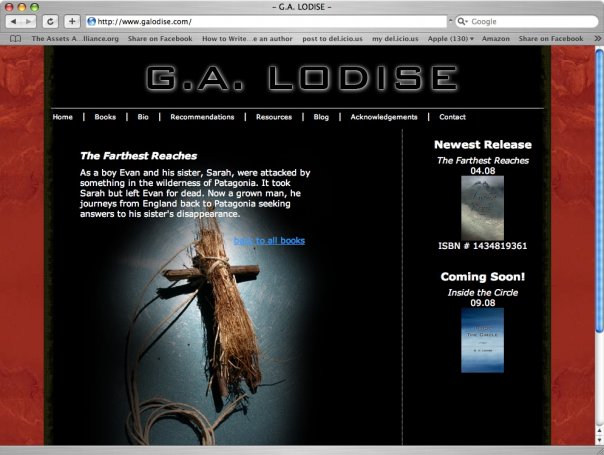Open the Books page in site navigation

[x=105, y=117]
